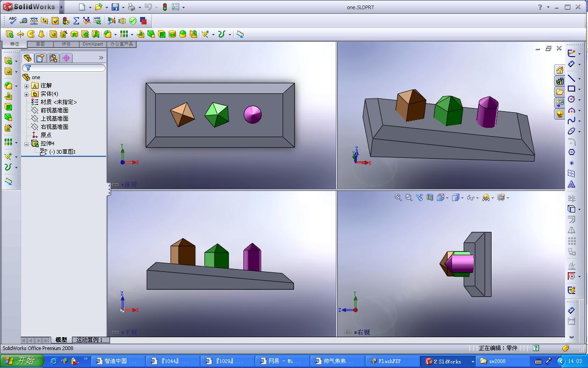Select the Polygon sketch tool
588x368 pixels.
click(x=571, y=152)
